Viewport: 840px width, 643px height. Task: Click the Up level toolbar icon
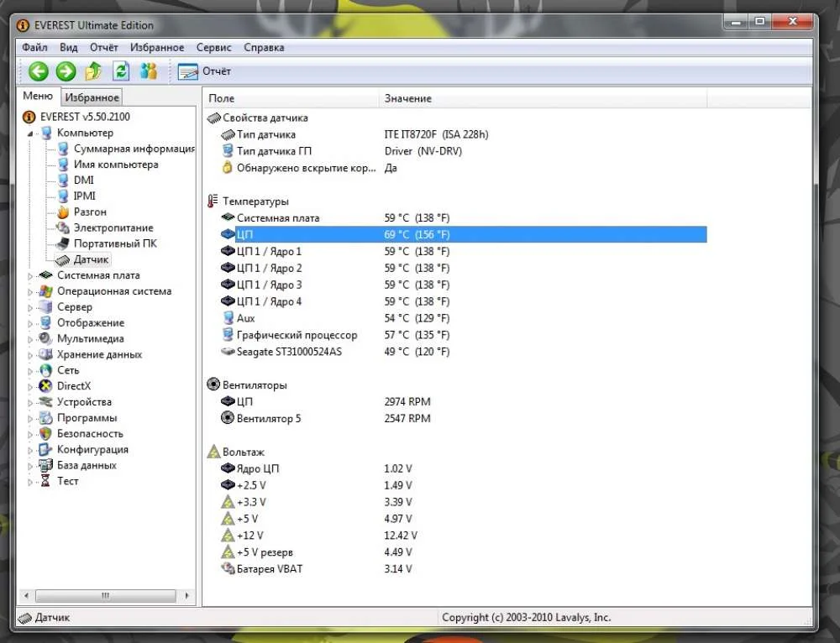click(x=93, y=71)
